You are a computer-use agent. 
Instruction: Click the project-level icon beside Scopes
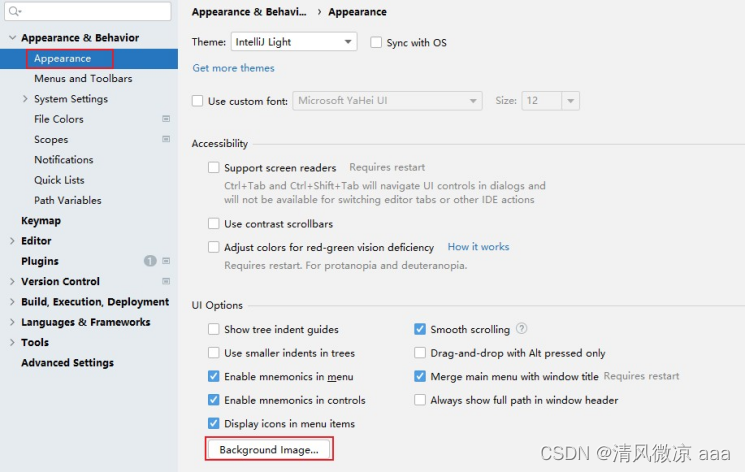coord(166,139)
